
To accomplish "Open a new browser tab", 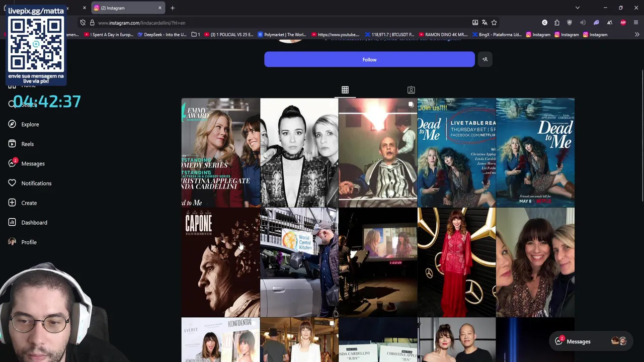I will pyautogui.click(x=173, y=8).
